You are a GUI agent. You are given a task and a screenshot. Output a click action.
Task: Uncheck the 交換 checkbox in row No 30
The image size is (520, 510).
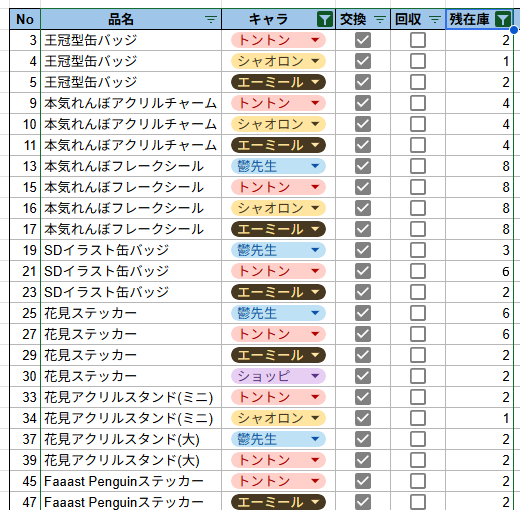click(x=363, y=376)
